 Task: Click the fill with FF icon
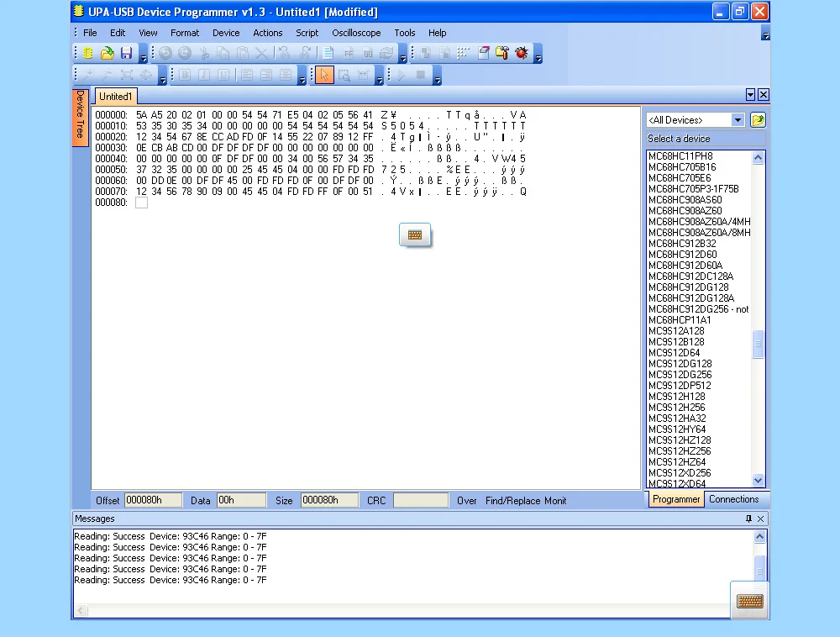click(349, 53)
